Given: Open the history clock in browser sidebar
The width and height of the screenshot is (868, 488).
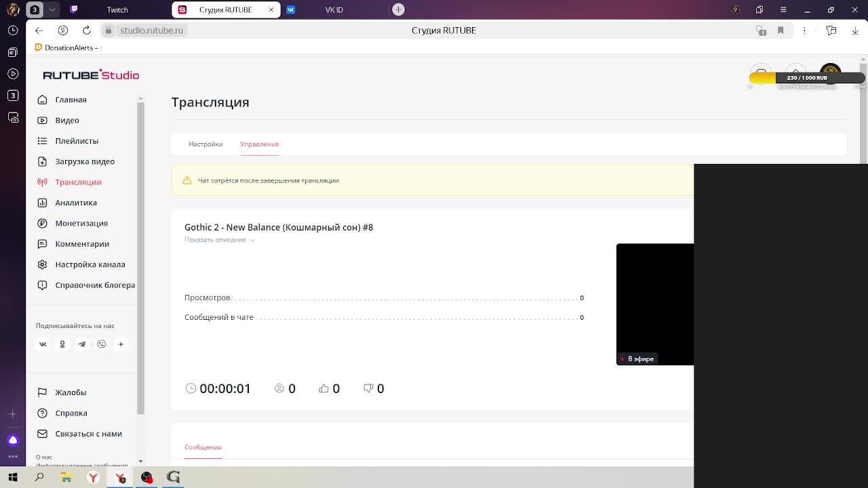Looking at the screenshot, I should (x=13, y=30).
